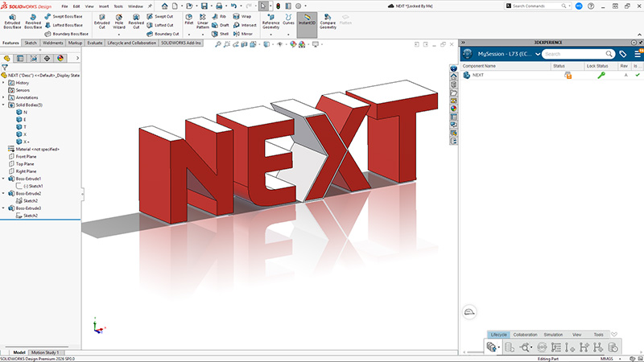Select the Revolved Cut tool

136,22
